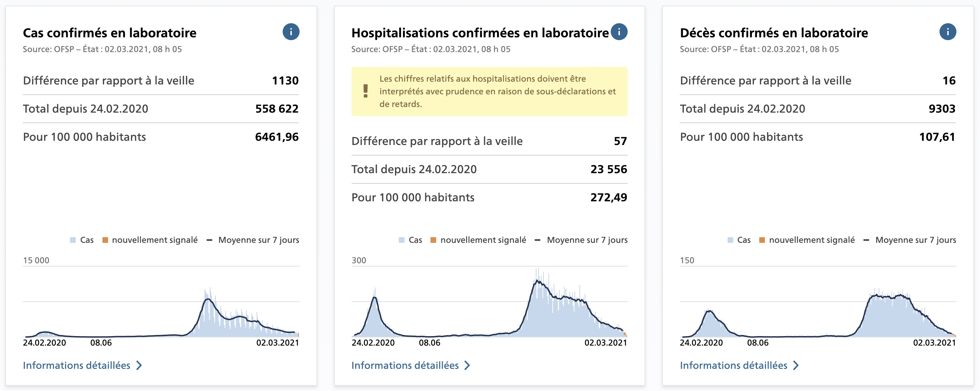Open Informations détaillées link for cases
Screen dimensions: 980x391
click(76, 366)
